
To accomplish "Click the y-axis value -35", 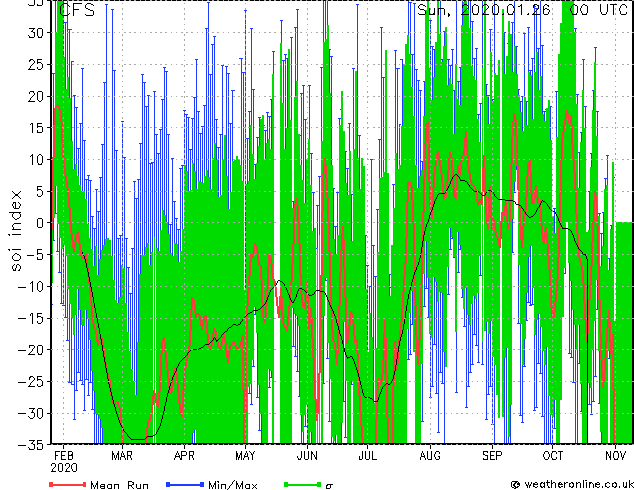I will tap(31, 445).
